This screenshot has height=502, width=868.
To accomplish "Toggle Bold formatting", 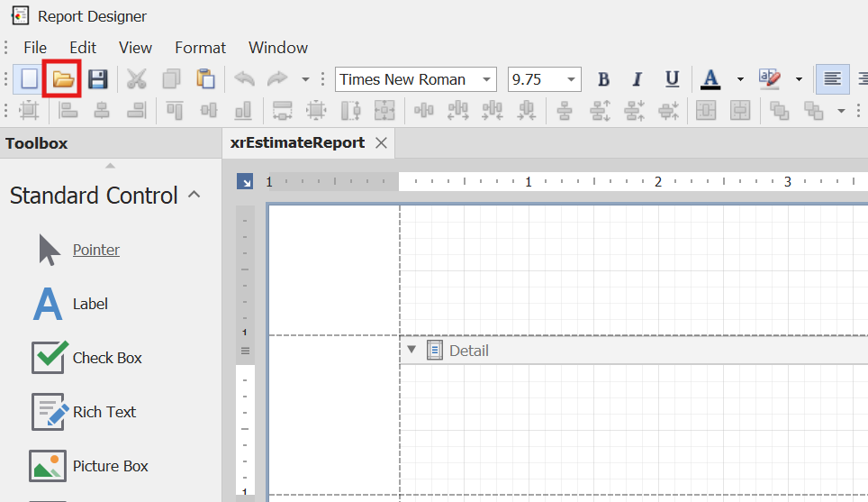I will point(603,79).
